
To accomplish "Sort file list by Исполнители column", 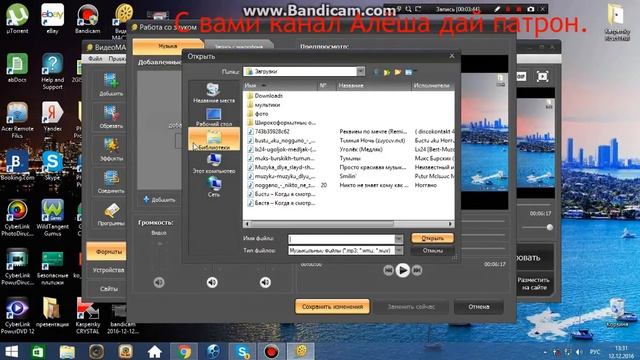I will (x=433, y=85).
